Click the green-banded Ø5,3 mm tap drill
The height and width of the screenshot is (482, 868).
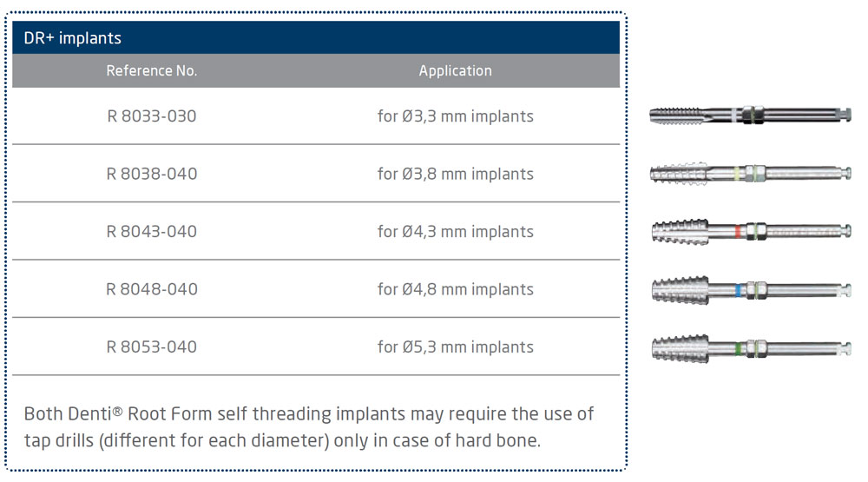[750, 347]
